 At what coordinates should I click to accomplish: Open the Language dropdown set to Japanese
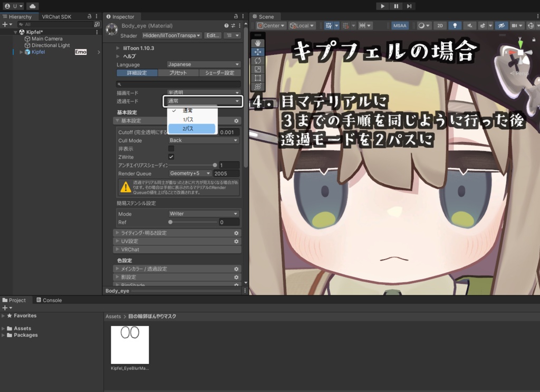tap(204, 64)
